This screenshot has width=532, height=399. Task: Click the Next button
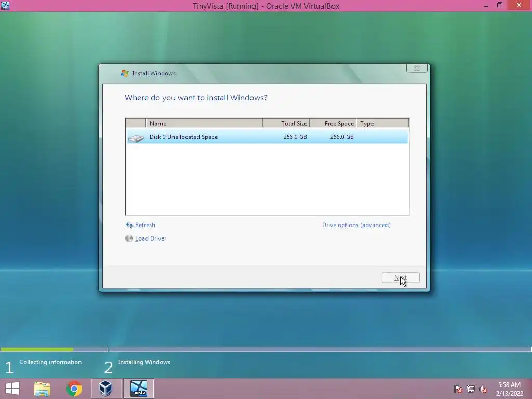pos(401,277)
